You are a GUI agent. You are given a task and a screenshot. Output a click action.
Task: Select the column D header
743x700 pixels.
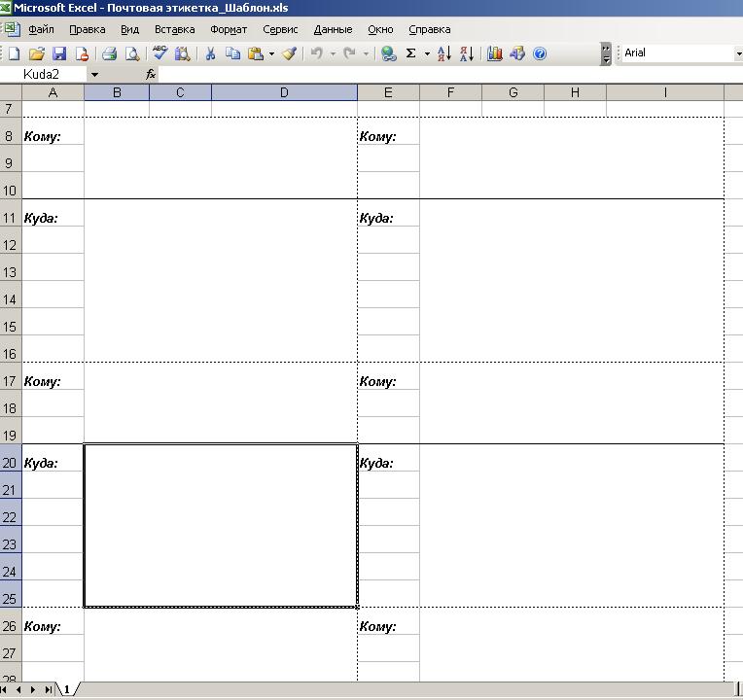tap(284, 92)
